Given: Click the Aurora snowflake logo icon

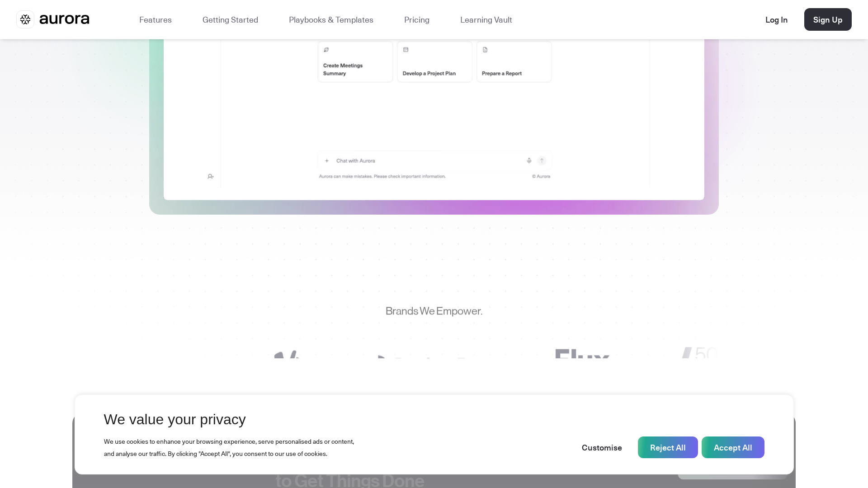Looking at the screenshot, I should click(x=25, y=19).
